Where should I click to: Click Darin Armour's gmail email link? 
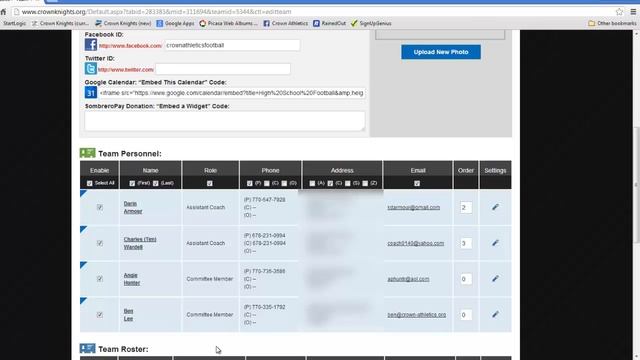point(413,207)
